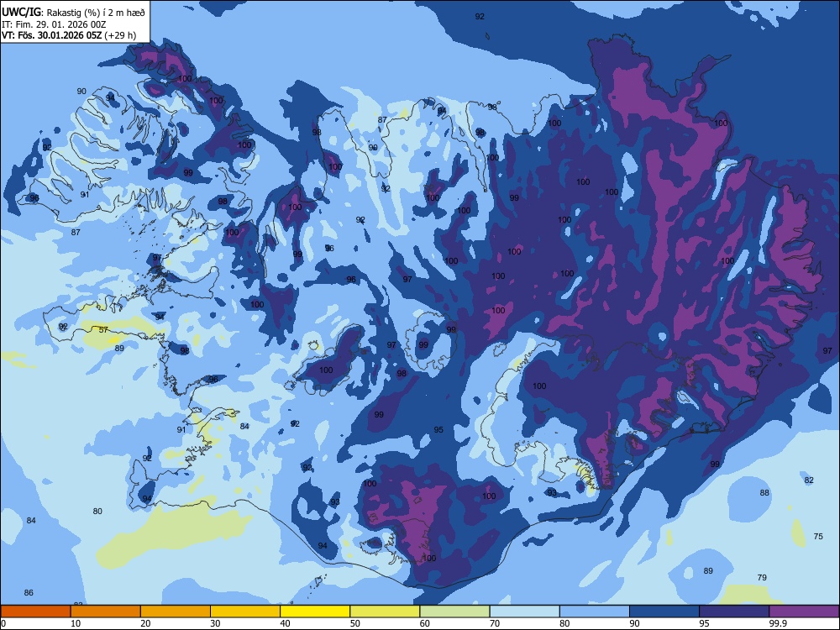Click the 10–20 orange legend swatch
This screenshot has width=840, height=630.
tap(106, 612)
